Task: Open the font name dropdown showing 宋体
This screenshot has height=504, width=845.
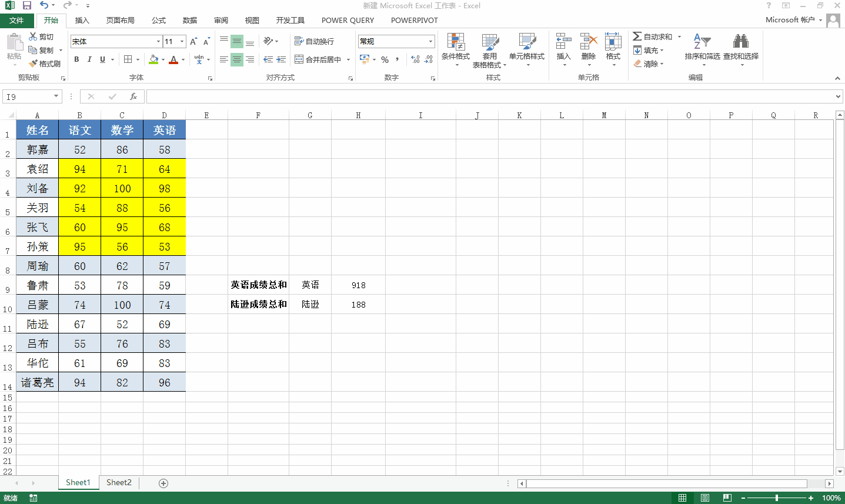Action: pyautogui.click(x=157, y=41)
